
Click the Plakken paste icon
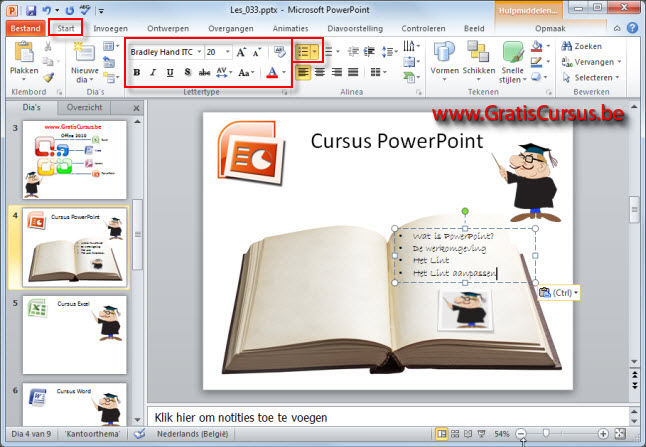24,53
